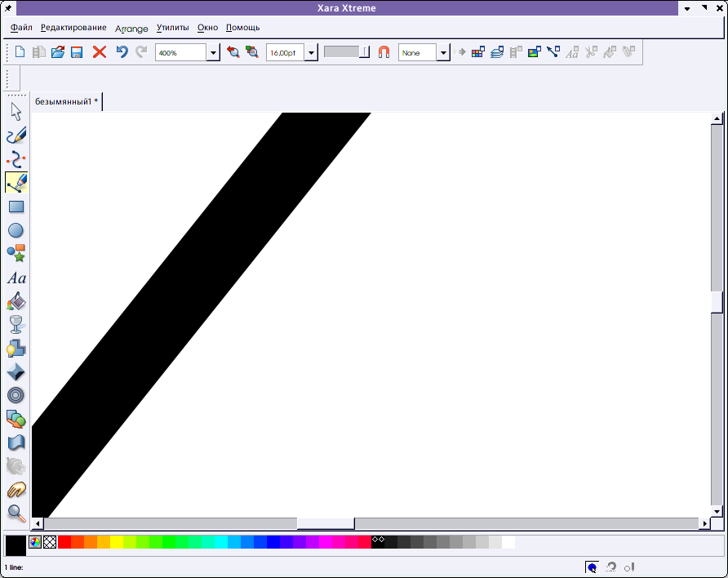Pick the Ellipse tool
Screen dimensions: 728x578
click(x=16, y=230)
